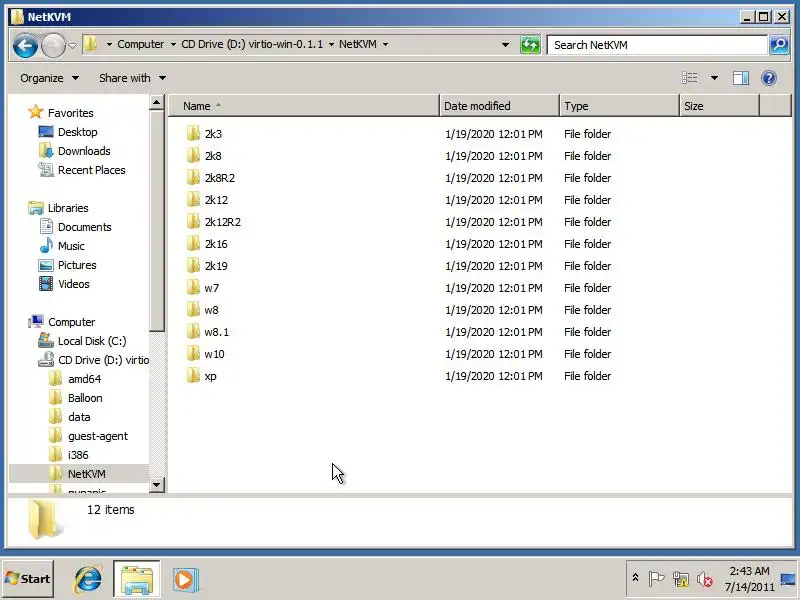Sort by the Name column header
Image resolution: width=800 pixels, height=600 pixels.
click(x=304, y=106)
